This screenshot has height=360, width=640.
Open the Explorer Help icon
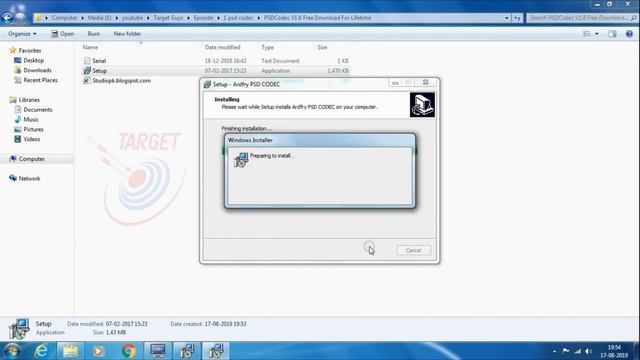[629, 34]
